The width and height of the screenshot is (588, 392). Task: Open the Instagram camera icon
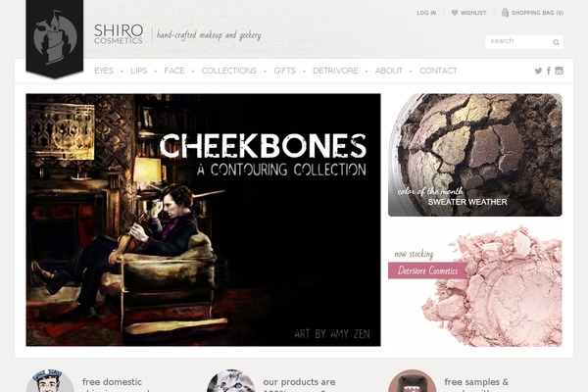[x=560, y=71]
